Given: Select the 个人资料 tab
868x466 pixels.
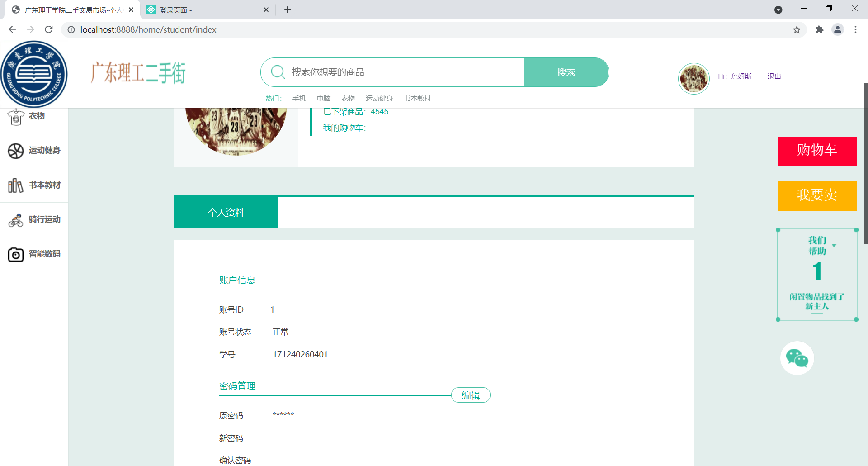Looking at the screenshot, I should 226,212.
